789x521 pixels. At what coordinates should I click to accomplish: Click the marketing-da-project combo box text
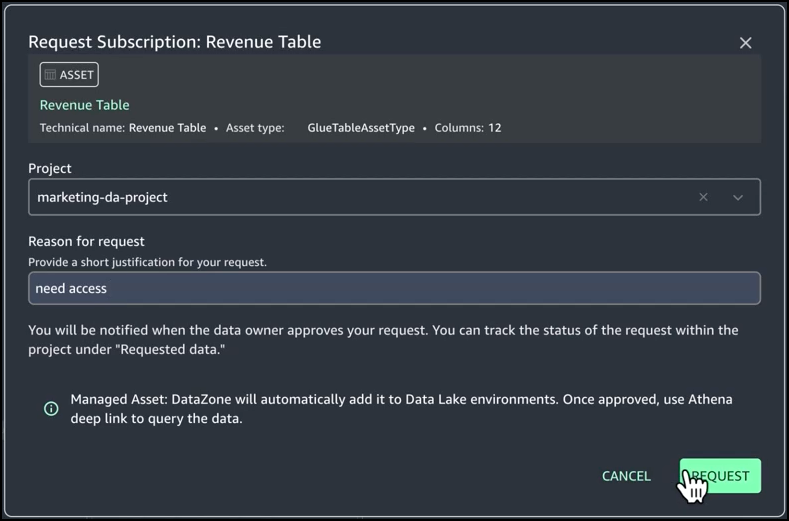click(x=102, y=197)
